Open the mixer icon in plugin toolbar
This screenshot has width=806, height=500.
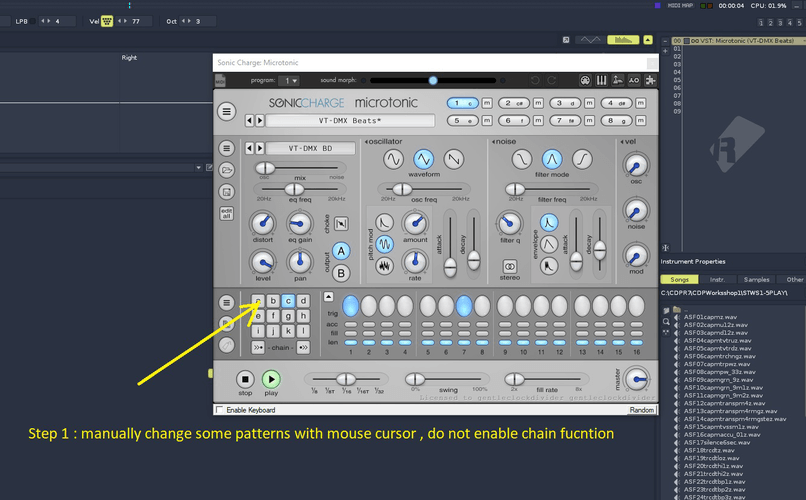coord(601,80)
